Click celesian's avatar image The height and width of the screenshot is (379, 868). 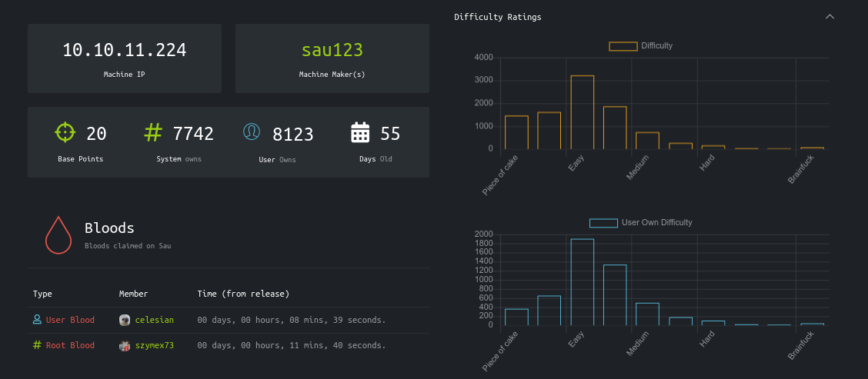click(125, 320)
